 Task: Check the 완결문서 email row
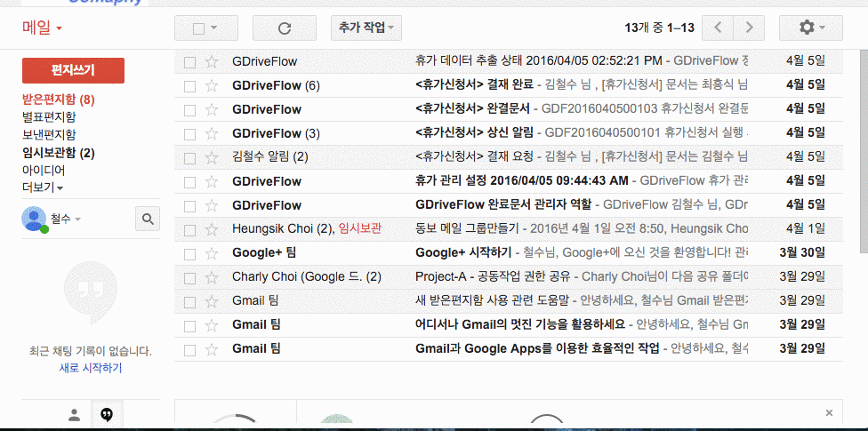tap(190, 110)
